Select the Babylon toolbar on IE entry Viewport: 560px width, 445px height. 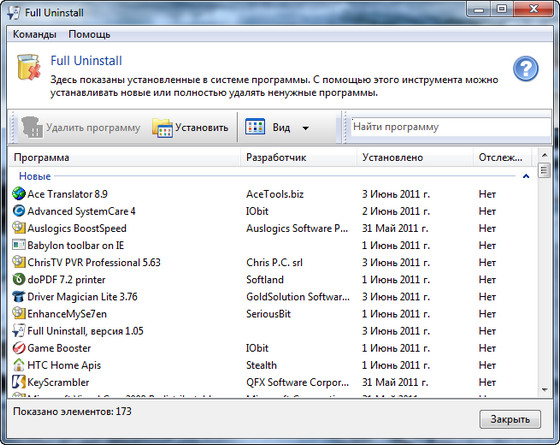coord(76,245)
